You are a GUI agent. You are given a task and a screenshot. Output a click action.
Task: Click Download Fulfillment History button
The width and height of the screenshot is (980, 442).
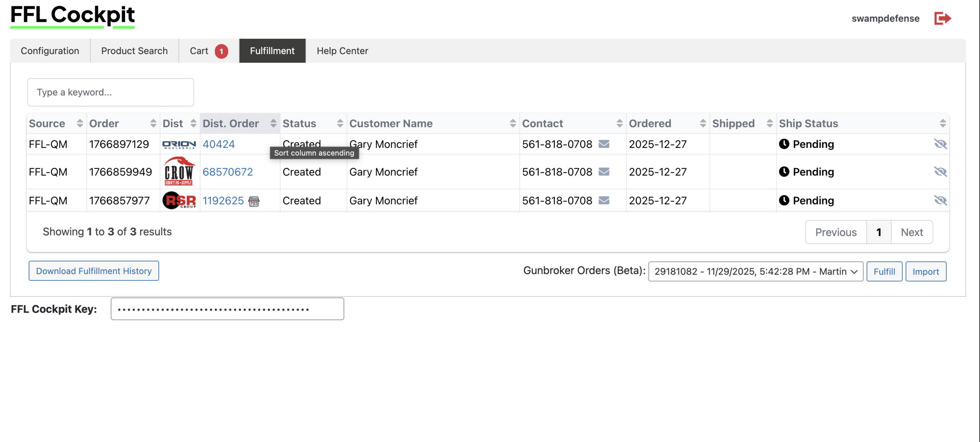(94, 271)
